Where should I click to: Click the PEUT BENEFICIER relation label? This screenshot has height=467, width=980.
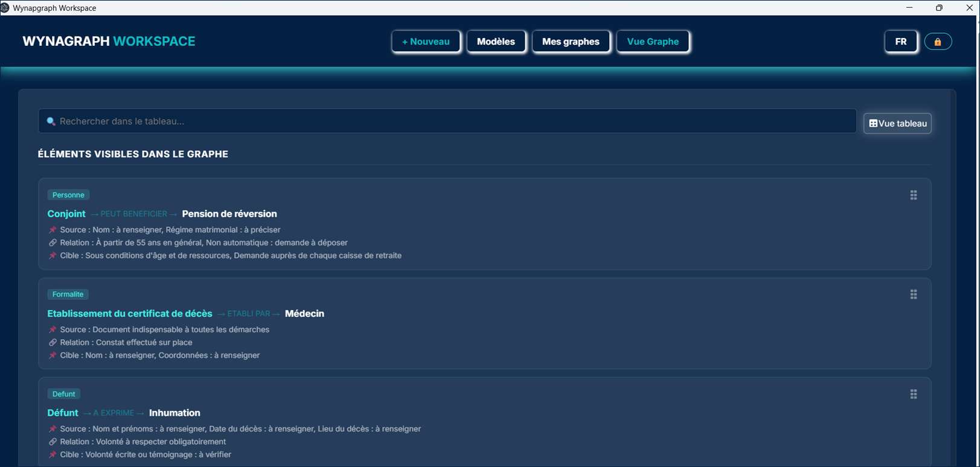[134, 214]
